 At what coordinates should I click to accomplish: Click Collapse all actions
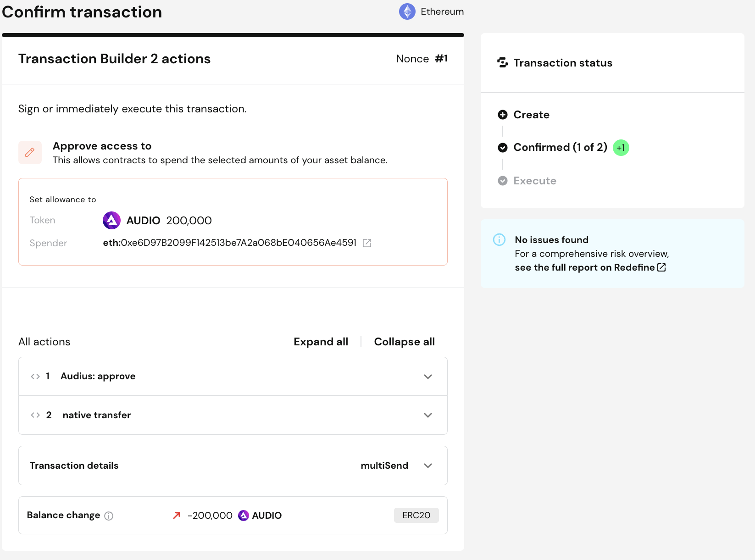tap(404, 342)
